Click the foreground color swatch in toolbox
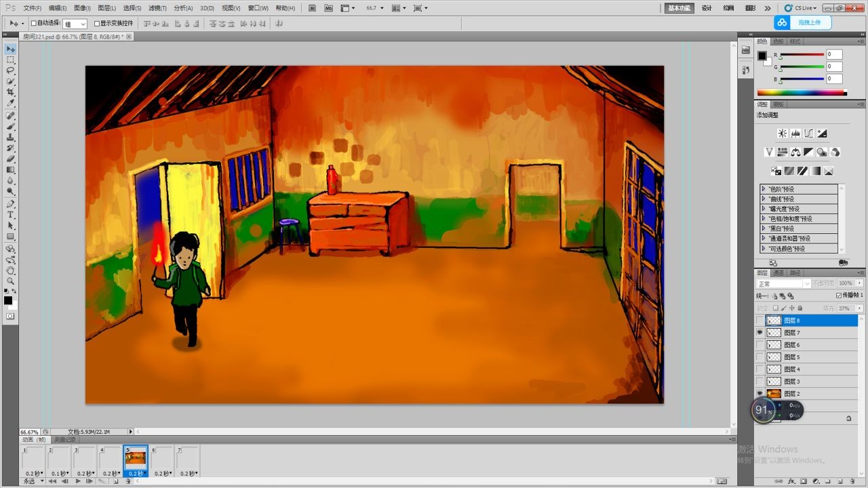868x488 pixels. coord(7,300)
